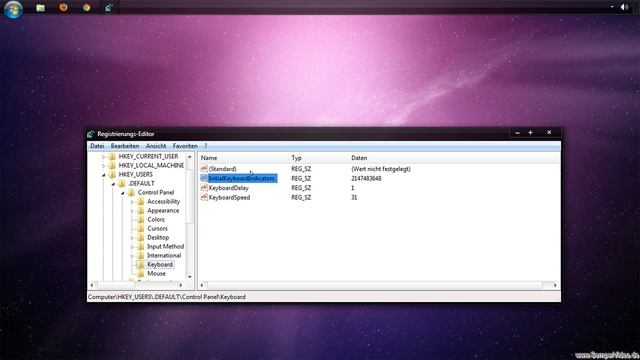Select the KeyboardSpeed value name

pyautogui.click(x=229, y=197)
